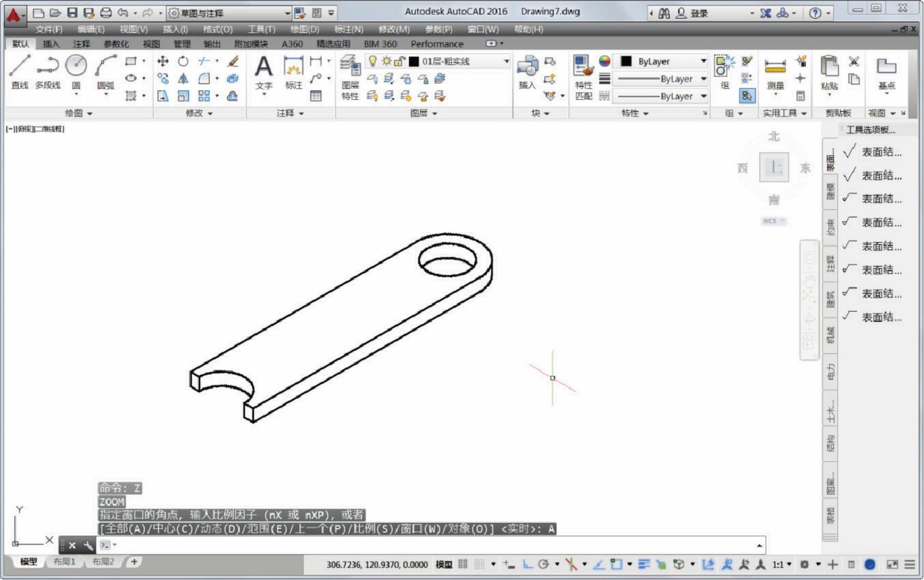Select the Dimension (标注) tool
Screen dimensions: 924x580
294,72
